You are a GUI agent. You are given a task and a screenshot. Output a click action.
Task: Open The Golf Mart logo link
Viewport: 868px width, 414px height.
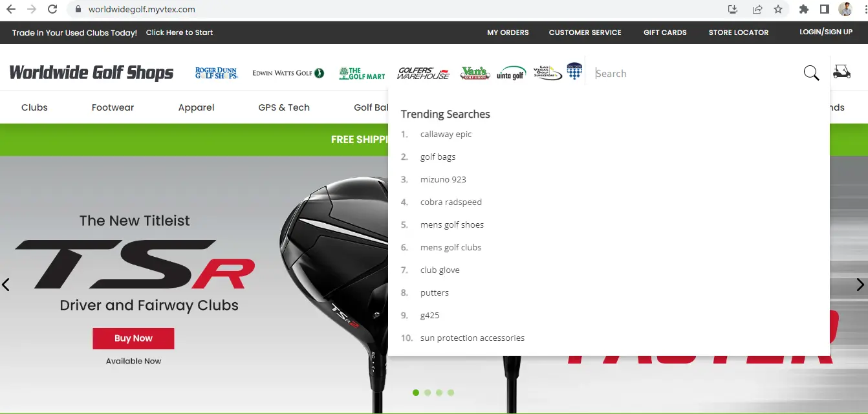362,73
